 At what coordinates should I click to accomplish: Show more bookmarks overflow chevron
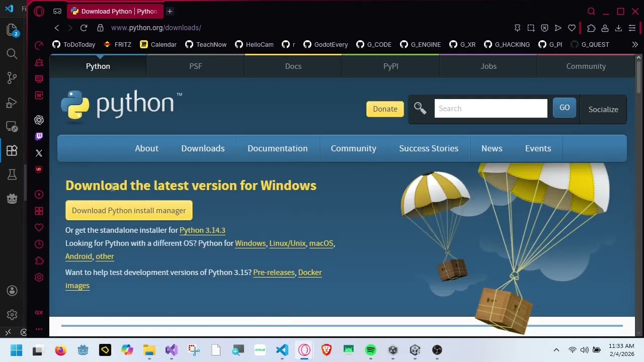tap(635, 45)
